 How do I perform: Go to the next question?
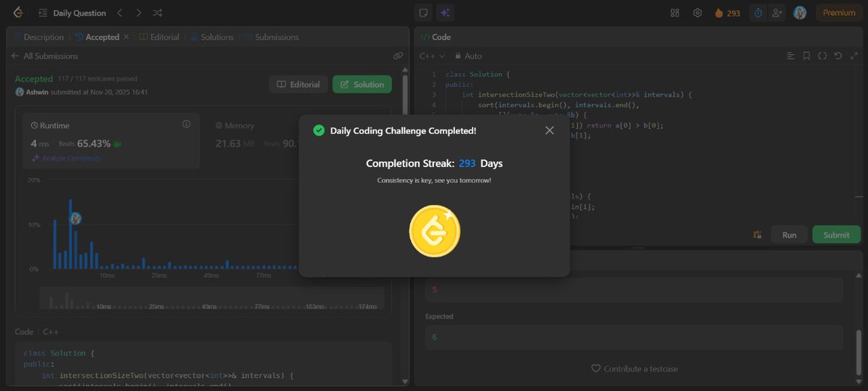click(x=139, y=13)
